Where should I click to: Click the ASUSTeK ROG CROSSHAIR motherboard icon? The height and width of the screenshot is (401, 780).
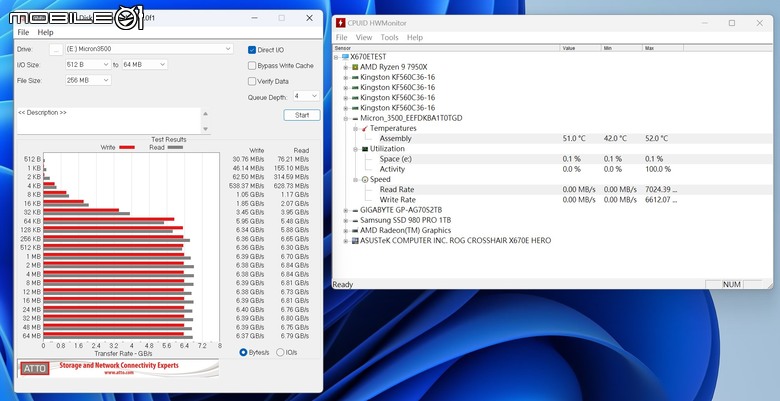coord(355,241)
